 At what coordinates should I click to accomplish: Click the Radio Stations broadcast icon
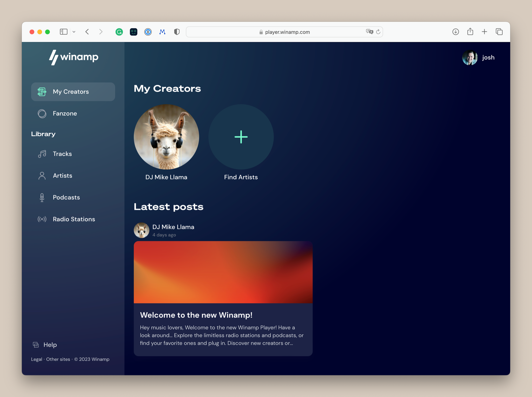(42, 219)
